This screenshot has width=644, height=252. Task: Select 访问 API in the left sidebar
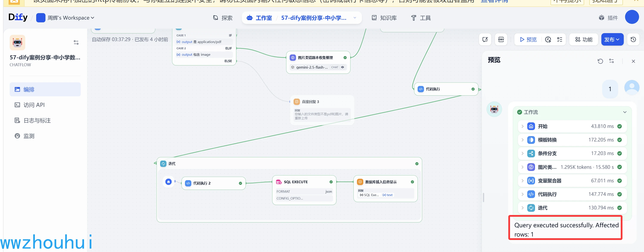coord(34,105)
